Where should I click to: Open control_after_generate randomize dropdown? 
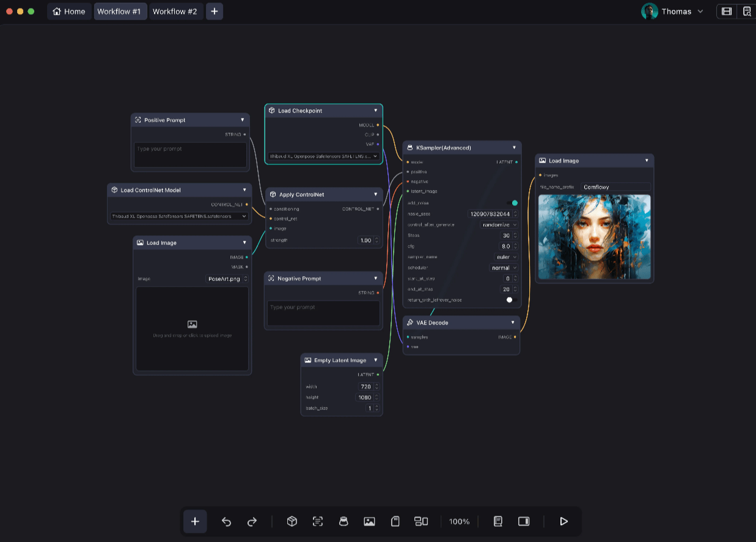point(499,225)
